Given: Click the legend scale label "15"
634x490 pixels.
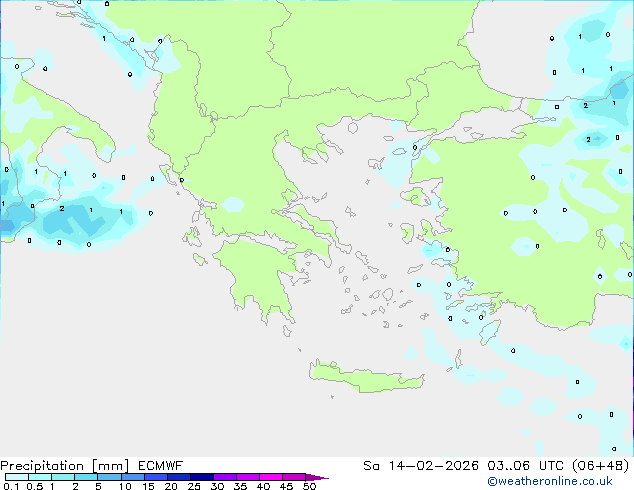Looking at the screenshot, I should [x=148, y=486].
